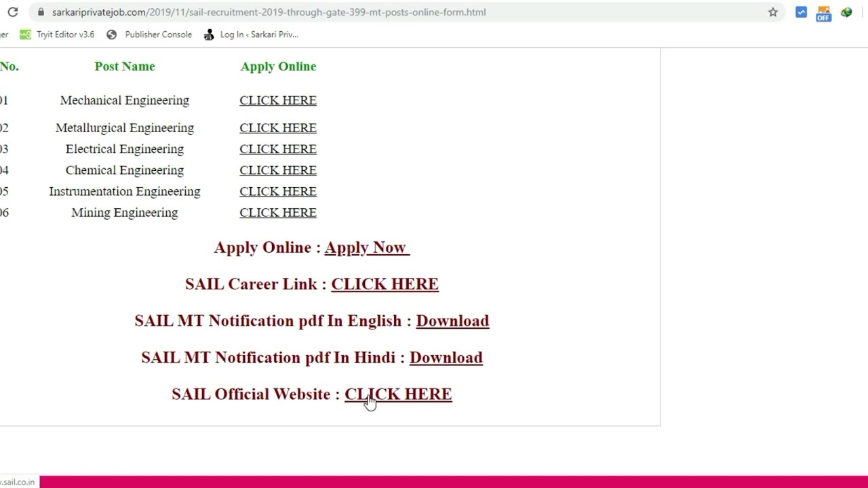Click the Sarkari Priv bookmark favicon

pyautogui.click(x=209, y=35)
